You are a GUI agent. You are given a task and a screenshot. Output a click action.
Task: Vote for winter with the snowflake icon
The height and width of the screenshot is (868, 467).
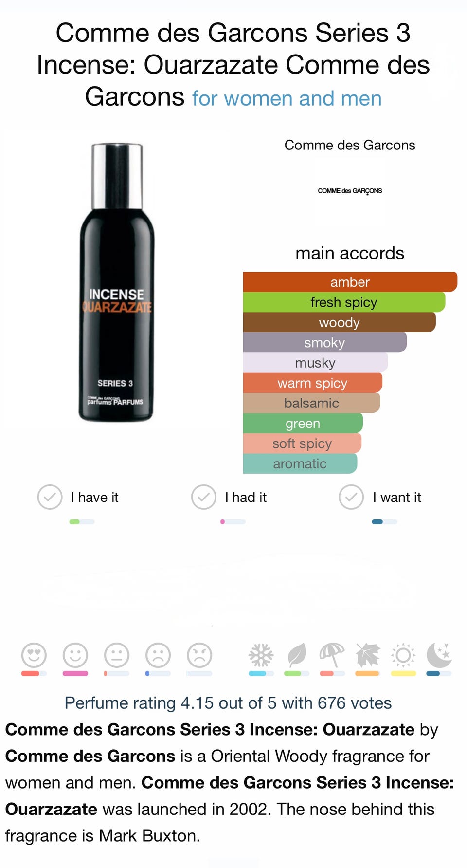[261, 655]
